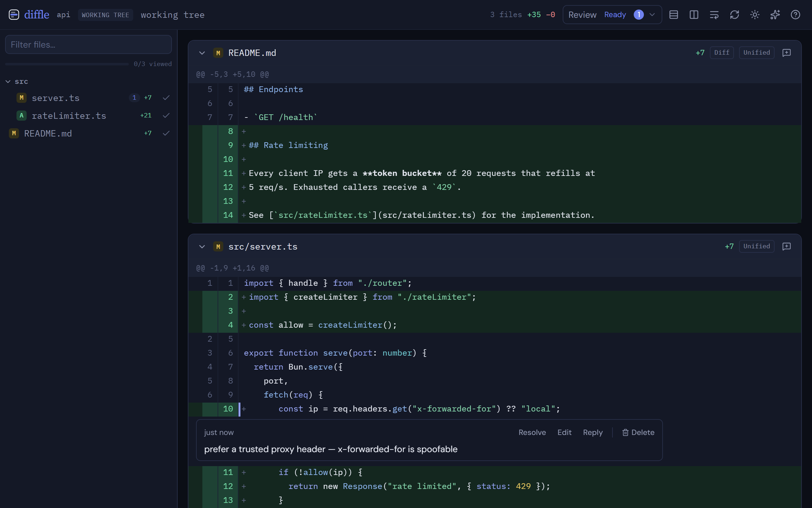Toggle light/dark theme sun icon
This screenshot has width=812, height=508.
click(755, 15)
